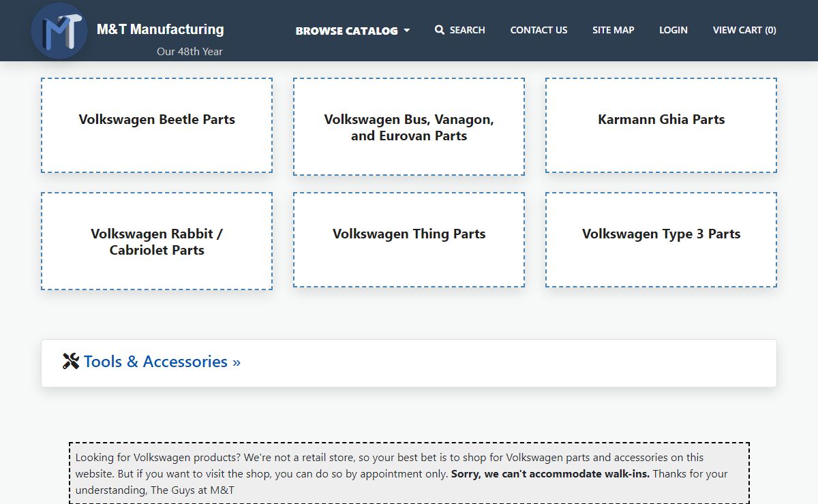Browse Volkswagen Type 3 Parts
Viewport: 818px width, 504px height.
tap(661, 240)
